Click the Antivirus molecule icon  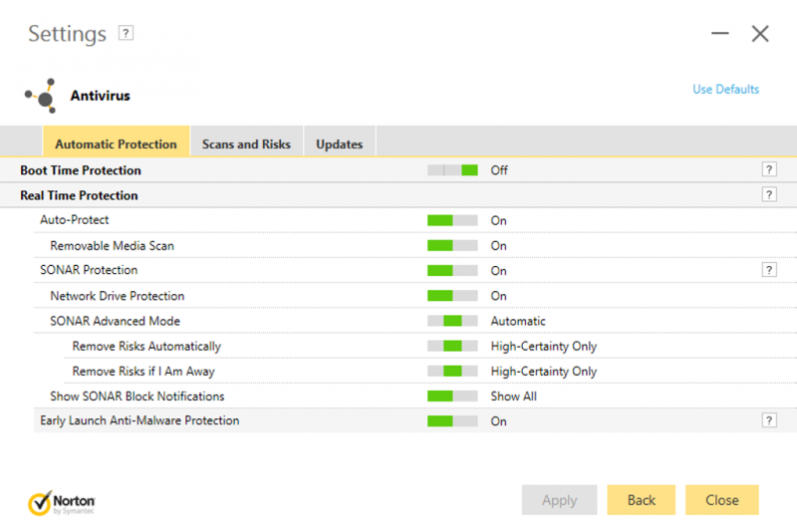[x=40, y=96]
